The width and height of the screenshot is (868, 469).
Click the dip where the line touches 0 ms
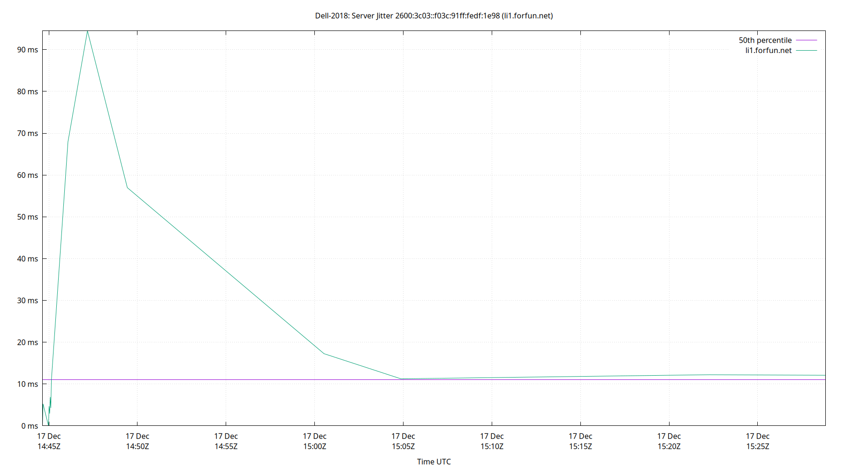coord(49,425)
